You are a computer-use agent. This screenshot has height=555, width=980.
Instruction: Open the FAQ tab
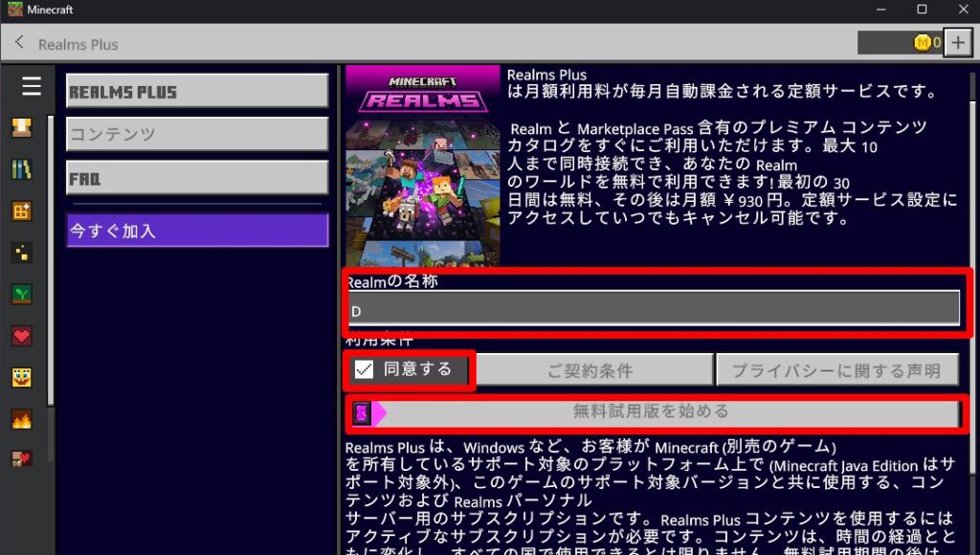(197, 178)
